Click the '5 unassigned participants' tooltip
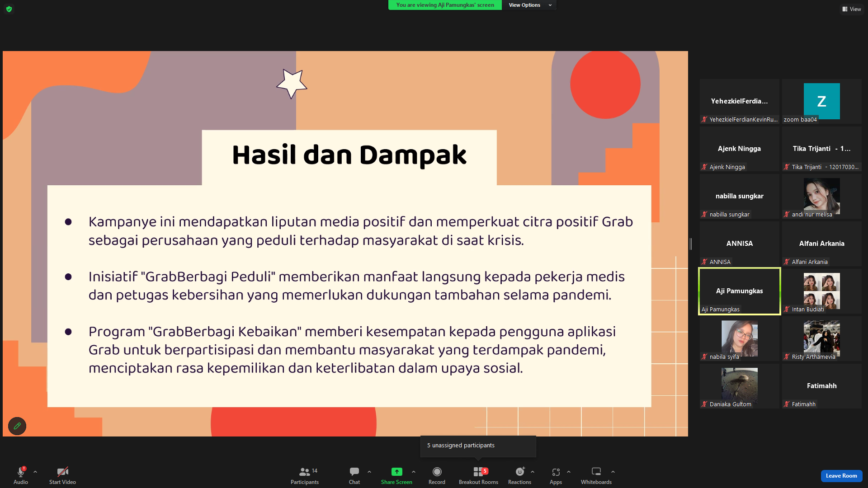The height and width of the screenshot is (488, 868). click(x=478, y=446)
